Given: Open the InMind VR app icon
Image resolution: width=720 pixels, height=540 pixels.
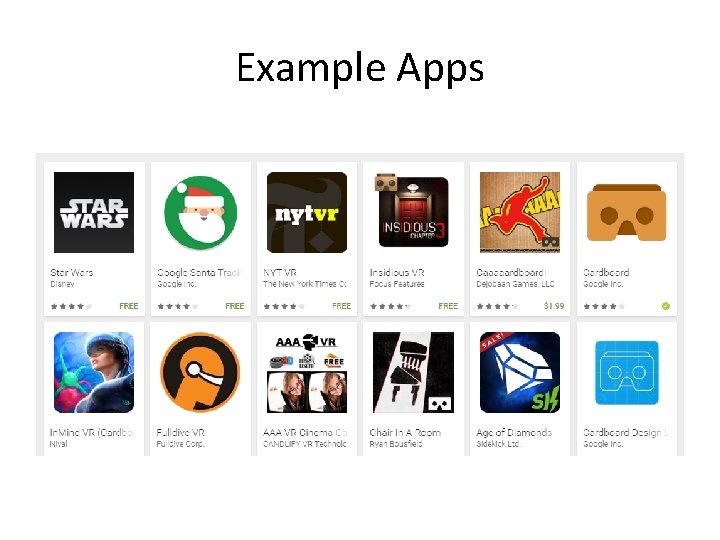Looking at the screenshot, I should [94, 372].
